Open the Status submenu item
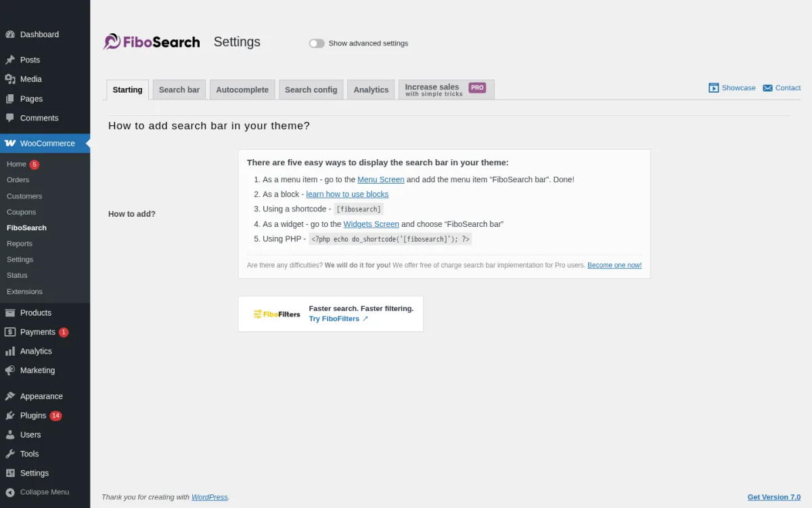Viewport: 812px width, 508px height. coord(17,276)
